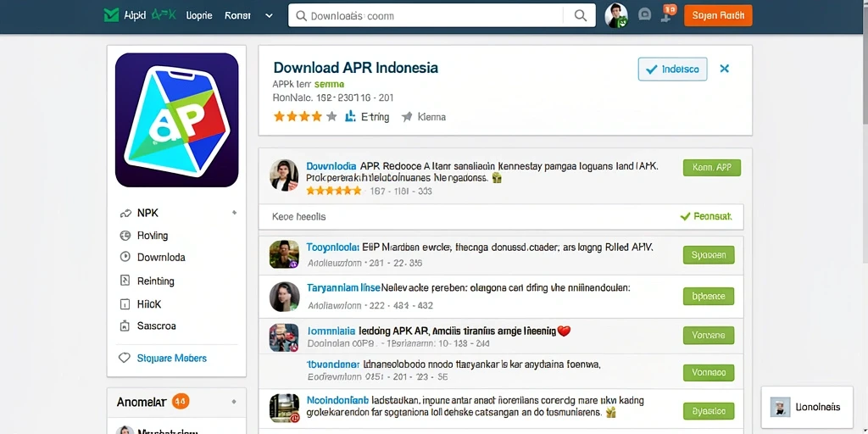Open the Uoprie menu in header
The width and height of the screenshot is (868, 434).
[x=199, y=15]
